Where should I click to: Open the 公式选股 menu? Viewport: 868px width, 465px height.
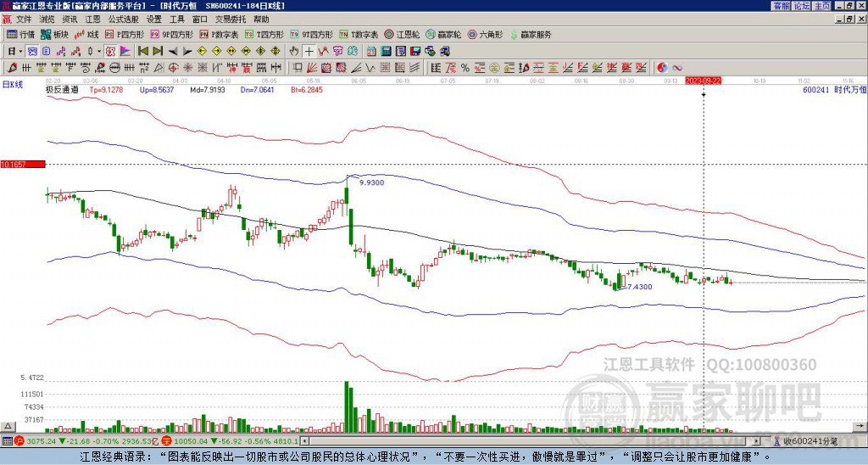pyautogui.click(x=124, y=20)
